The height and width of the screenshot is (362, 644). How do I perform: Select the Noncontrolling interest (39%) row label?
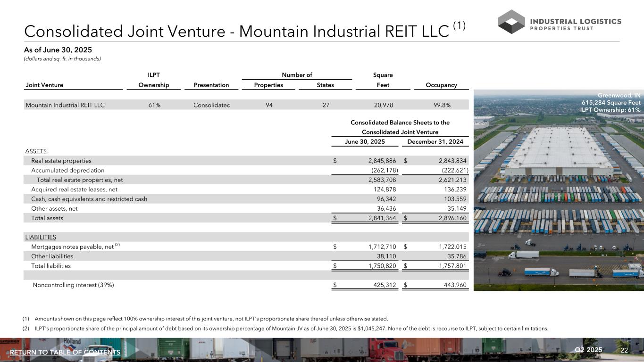(x=73, y=285)
